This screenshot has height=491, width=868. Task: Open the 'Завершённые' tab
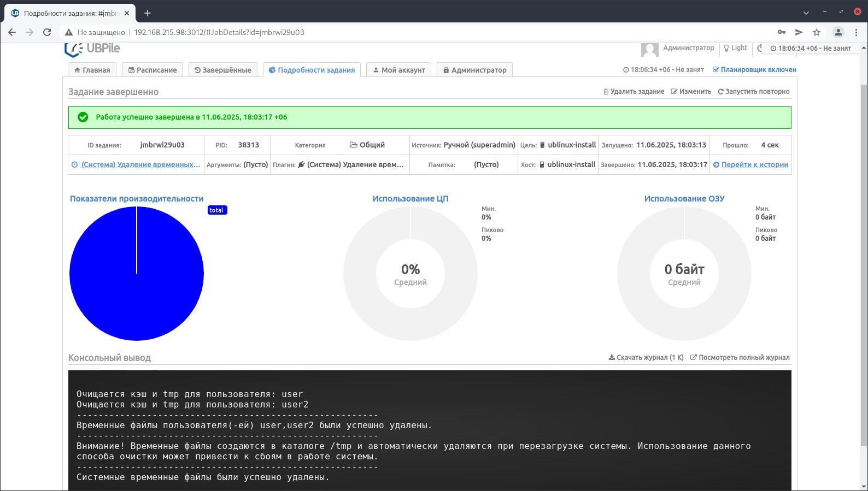(223, 70)
